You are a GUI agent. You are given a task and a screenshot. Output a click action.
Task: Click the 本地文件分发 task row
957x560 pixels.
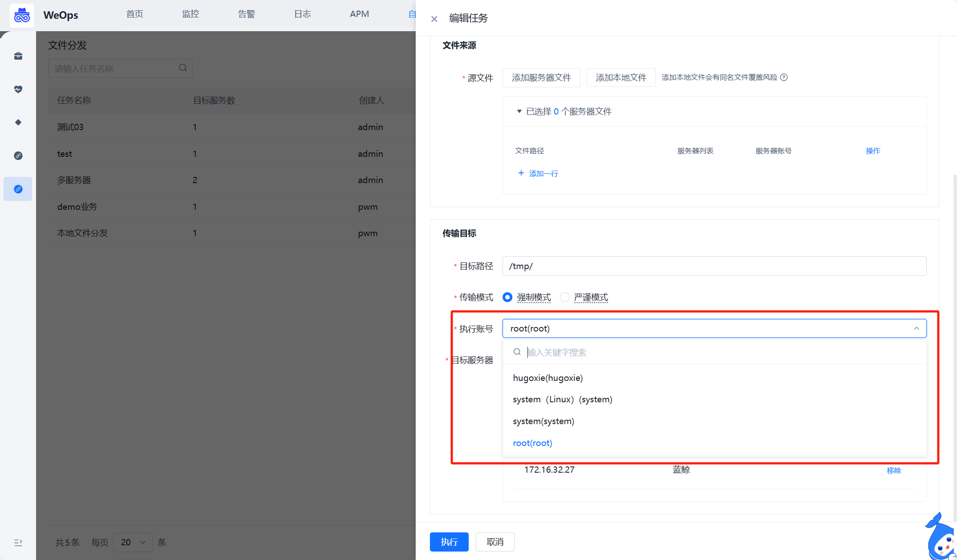click(x=232, y=233)
